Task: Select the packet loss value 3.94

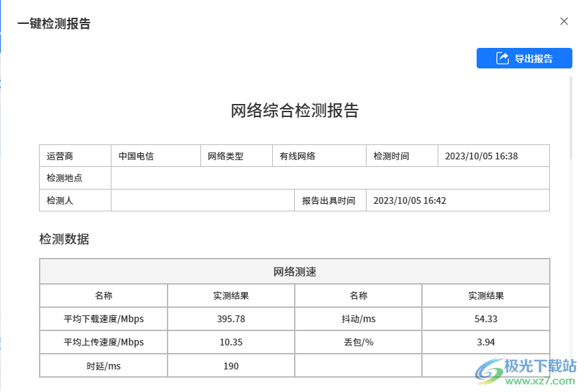Action: pyautogui.click(x=486, y=342)
